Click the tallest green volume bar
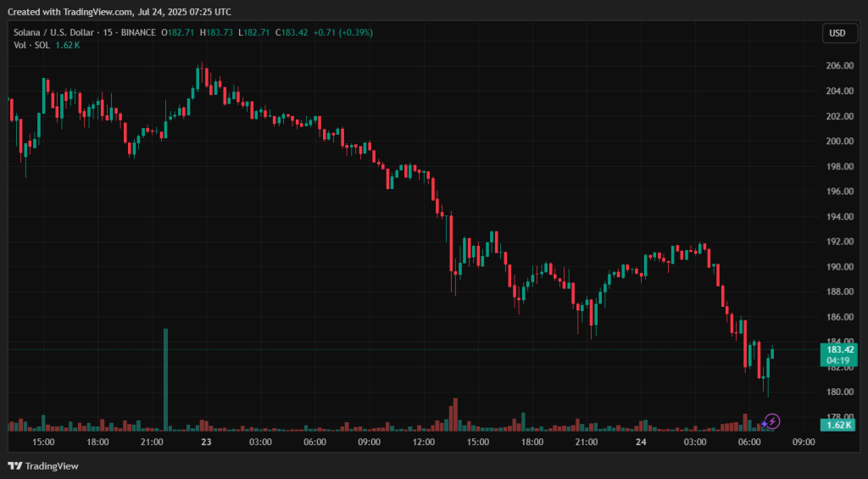Viewport: 868px width, 479px height. 165,378
